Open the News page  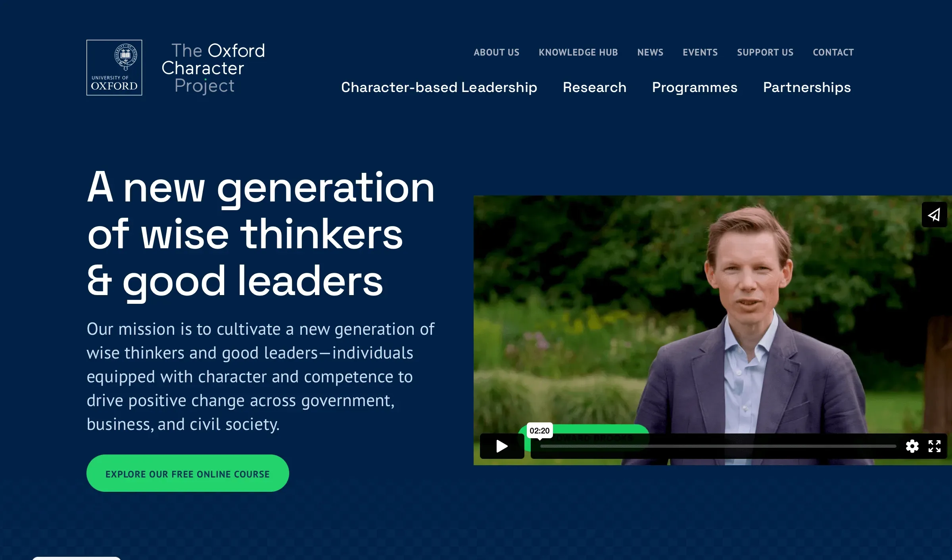(650, 52)
